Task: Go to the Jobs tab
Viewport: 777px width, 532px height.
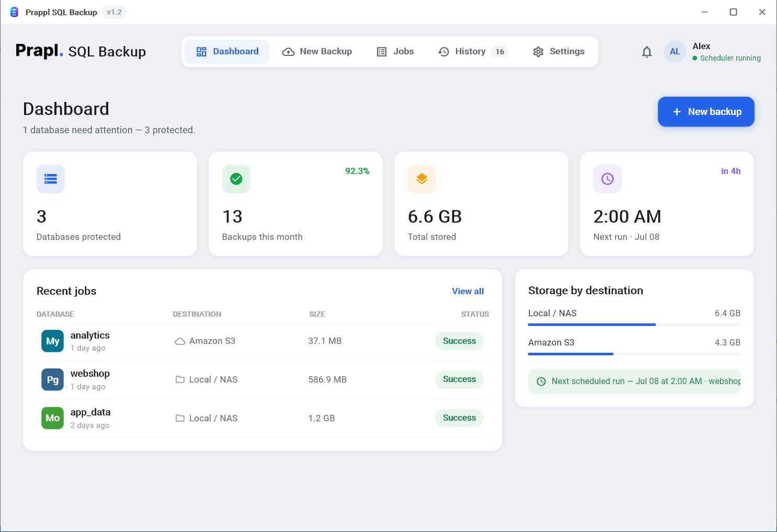Action: click(395, 52)
